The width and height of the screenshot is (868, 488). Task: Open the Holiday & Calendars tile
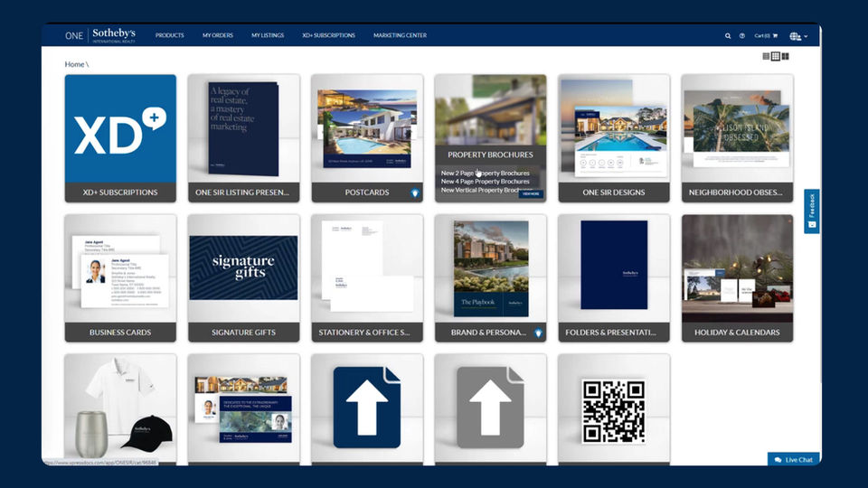coord(738,278)
